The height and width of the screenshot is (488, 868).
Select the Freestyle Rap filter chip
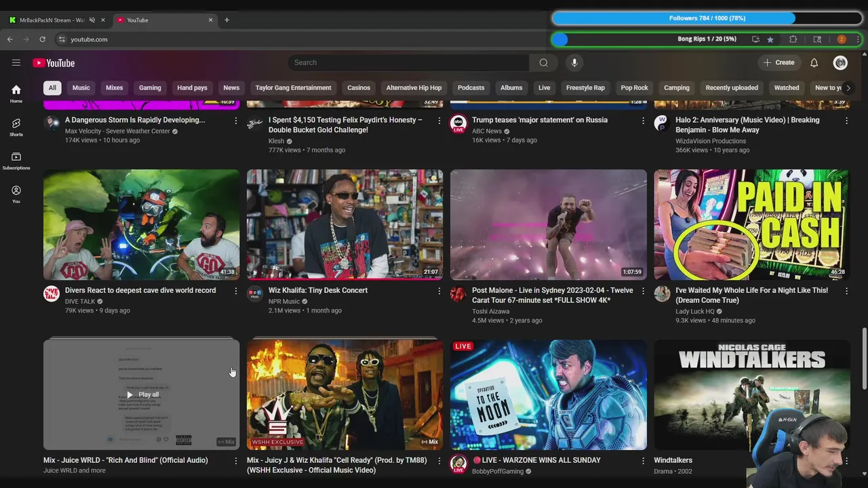click(x=585, y=87)
